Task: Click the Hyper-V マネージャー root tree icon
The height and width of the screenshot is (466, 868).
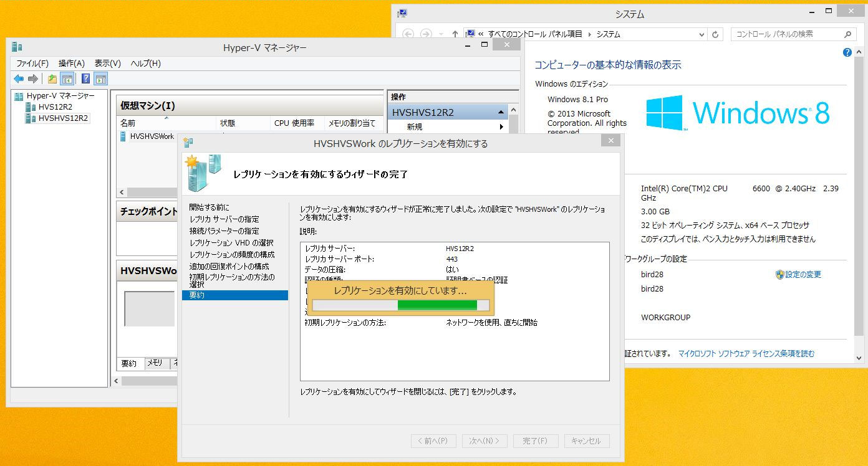Action: coord(19,97)
